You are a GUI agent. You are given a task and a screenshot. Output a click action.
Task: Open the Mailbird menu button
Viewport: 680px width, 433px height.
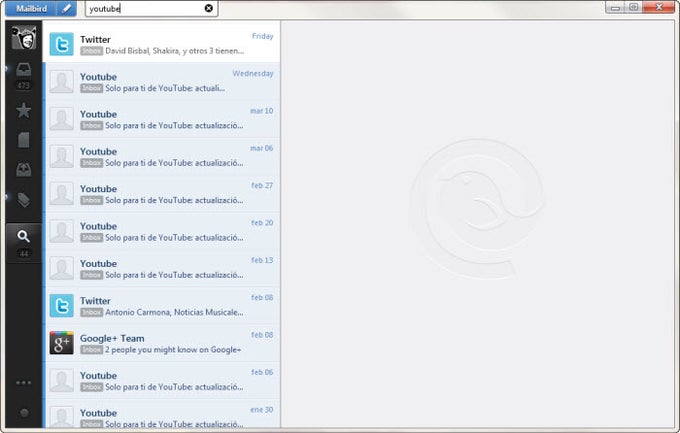click(31, 8)
